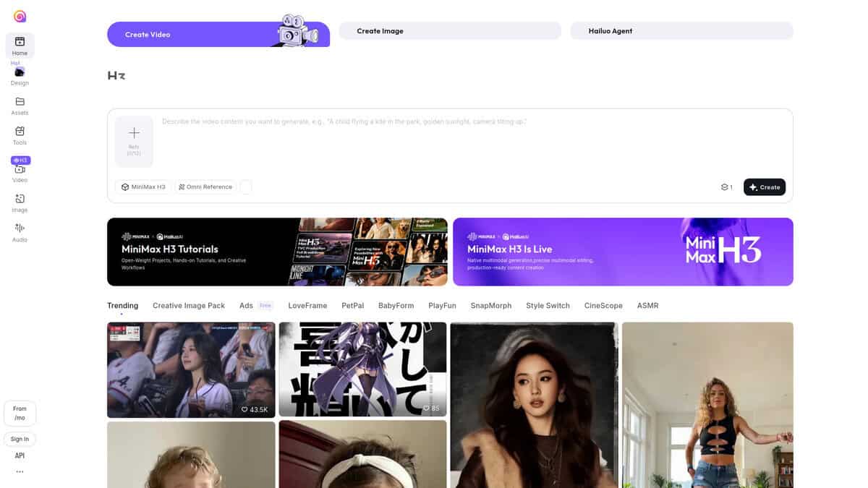This screenshot has height=488, width=868.
Task: Click the plus icon to add references
Action: coord(134,133)
